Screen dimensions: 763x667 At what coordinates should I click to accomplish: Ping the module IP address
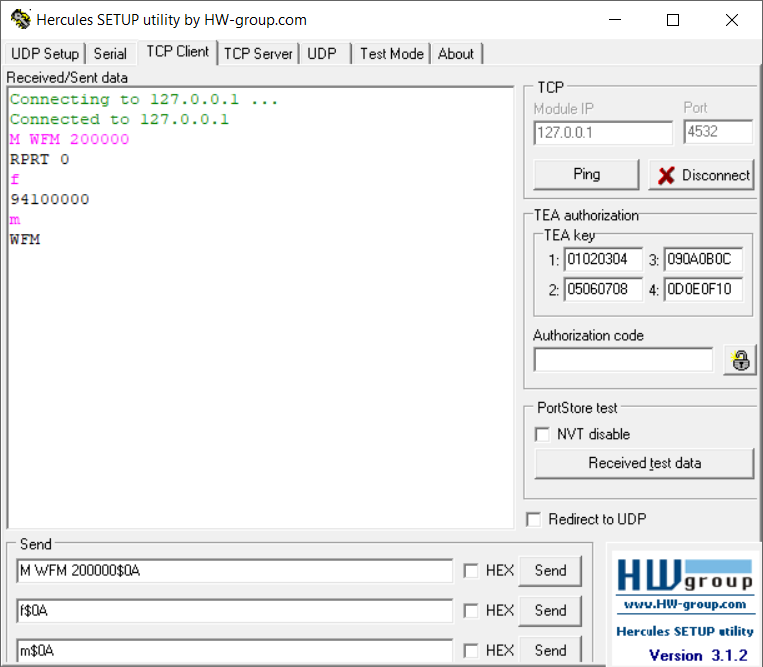click(x=586, y=174)
